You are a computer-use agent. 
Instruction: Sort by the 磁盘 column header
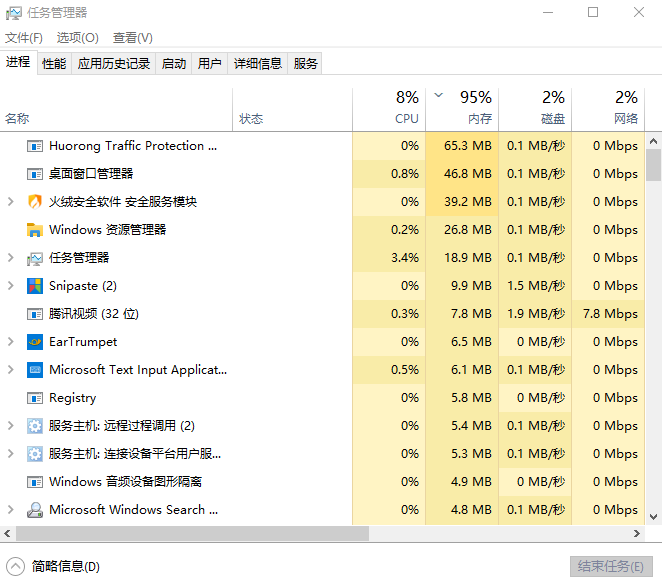click(535, 110)
